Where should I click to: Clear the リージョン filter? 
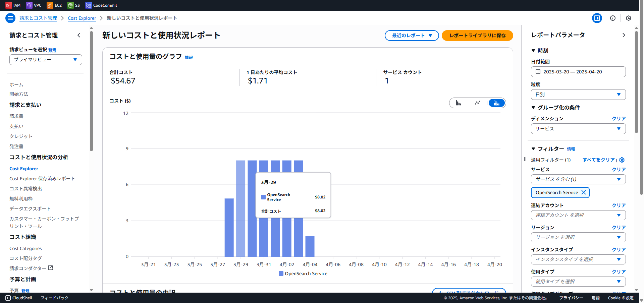(619, 228)
